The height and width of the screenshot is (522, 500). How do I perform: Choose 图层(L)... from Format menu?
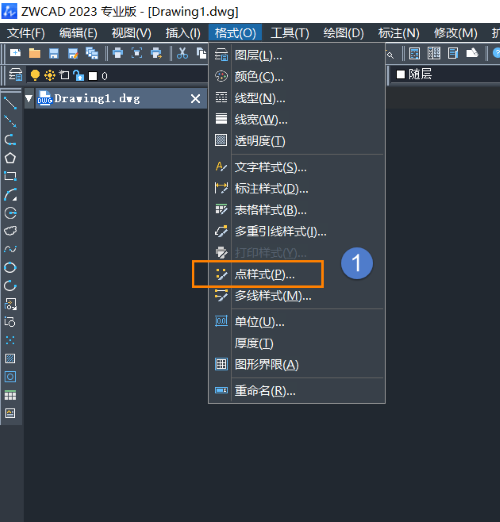(297, 55)
